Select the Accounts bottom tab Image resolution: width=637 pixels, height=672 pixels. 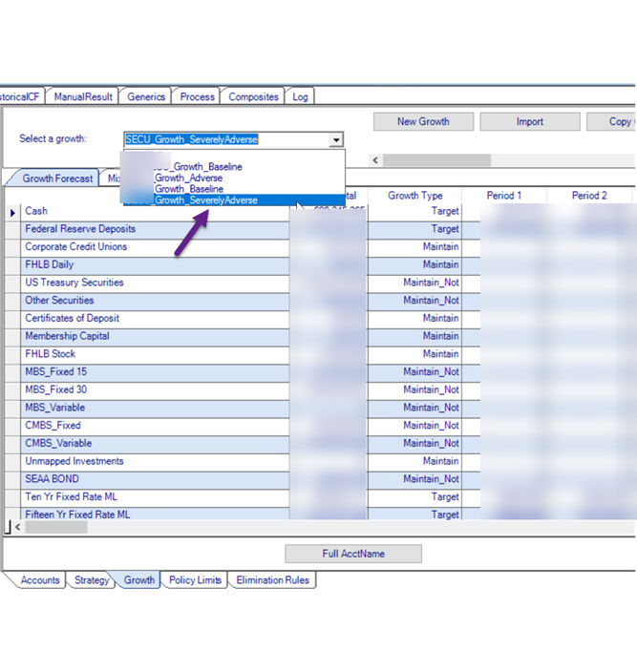[x=39, y=579]
